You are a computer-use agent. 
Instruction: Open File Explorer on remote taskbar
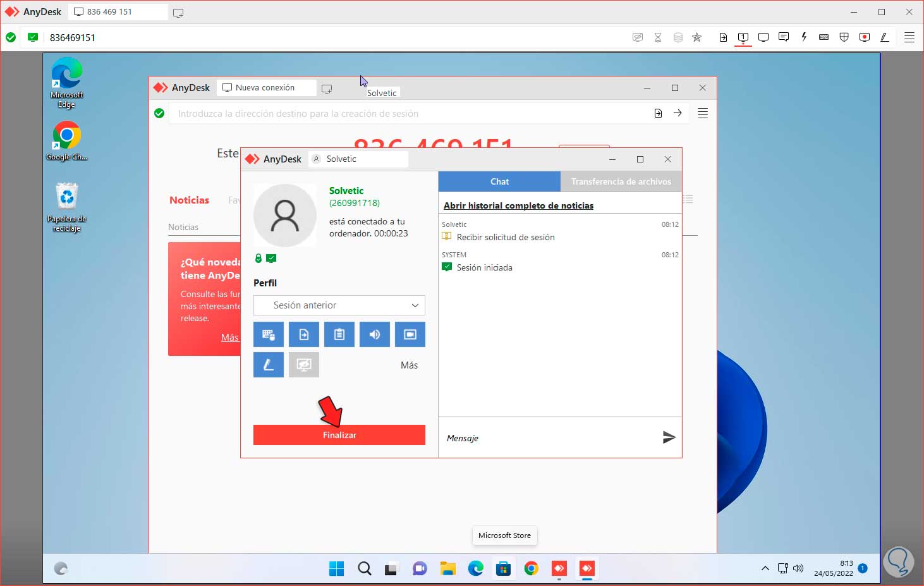[447, 568]
